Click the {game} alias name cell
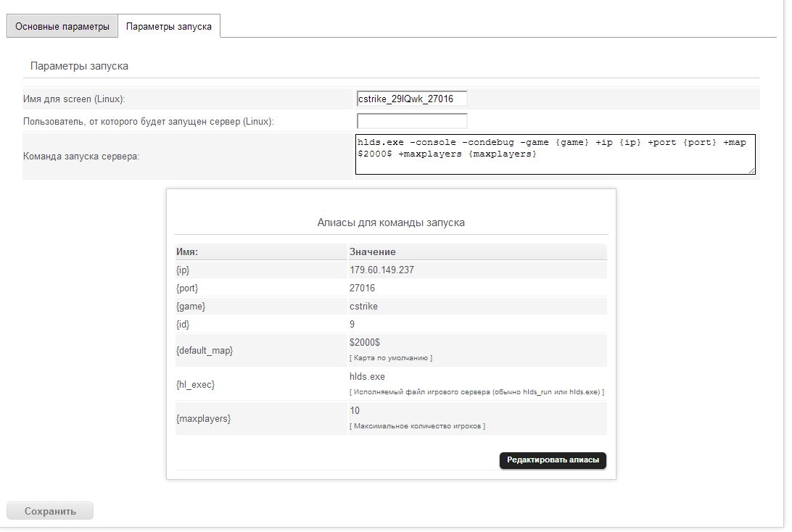This screenshot has height=532, width=792. click(190, 306)
